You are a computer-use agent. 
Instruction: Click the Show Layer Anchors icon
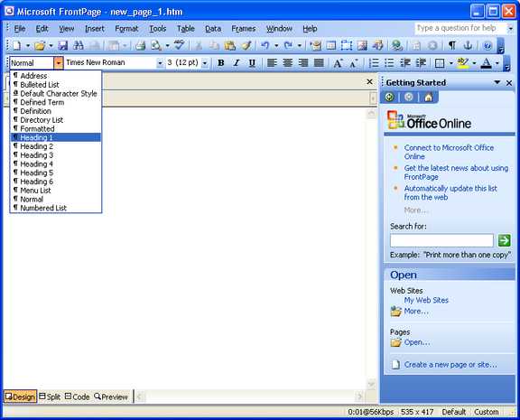coord(468,45)
